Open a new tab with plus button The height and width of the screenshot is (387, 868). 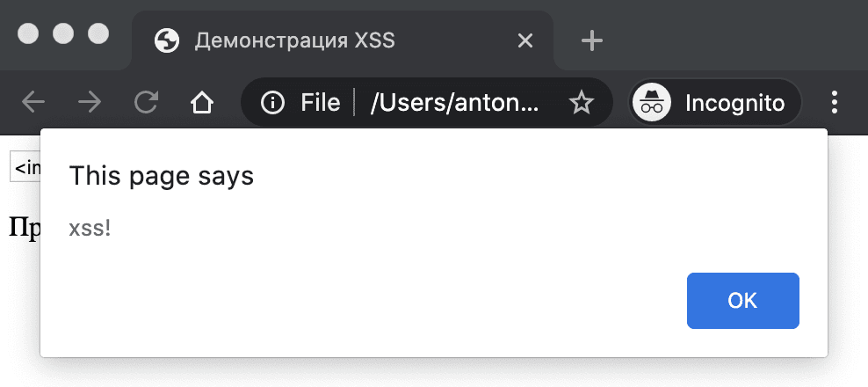(592, 40)
